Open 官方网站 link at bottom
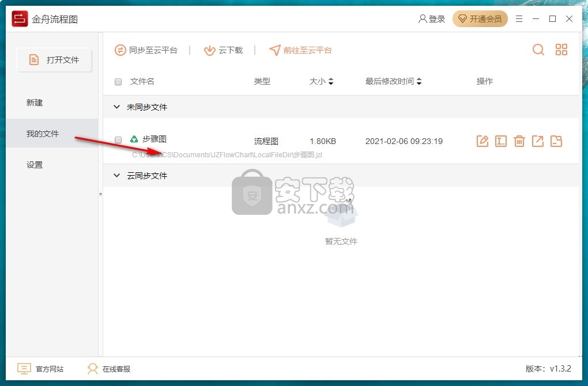The image size is (588, 386). point(50,369)
